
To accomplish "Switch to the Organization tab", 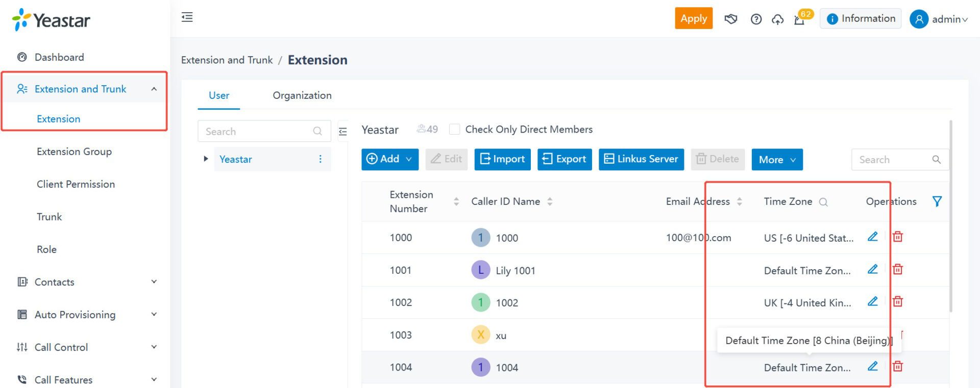I will pyautogui.click(x=302, y=95).
